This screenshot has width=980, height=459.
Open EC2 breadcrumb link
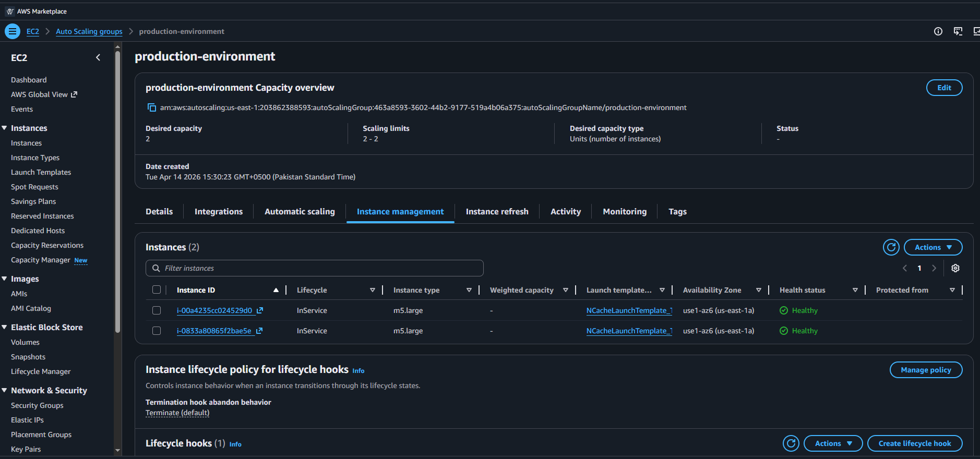(x=33, y=31)
